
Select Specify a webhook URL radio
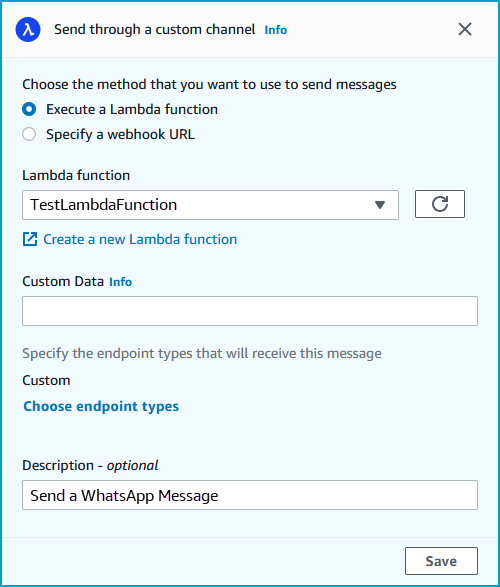tap(29, 134)
